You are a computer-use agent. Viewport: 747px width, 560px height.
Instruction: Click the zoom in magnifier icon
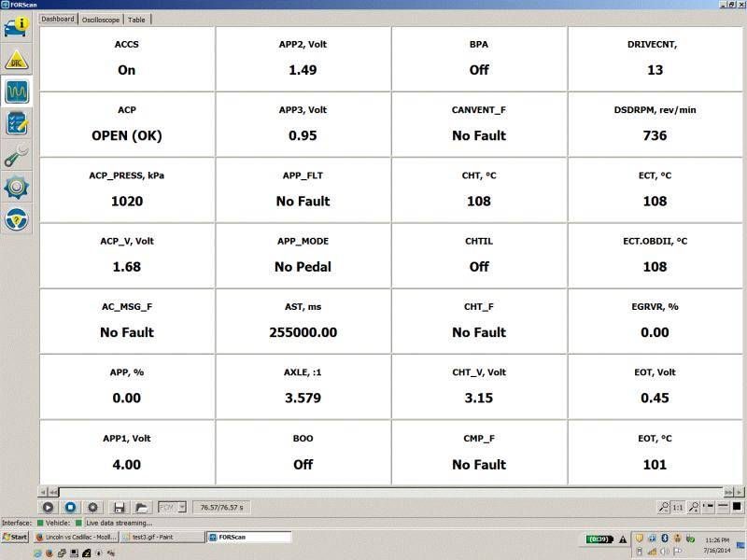[x=694, y=507]
